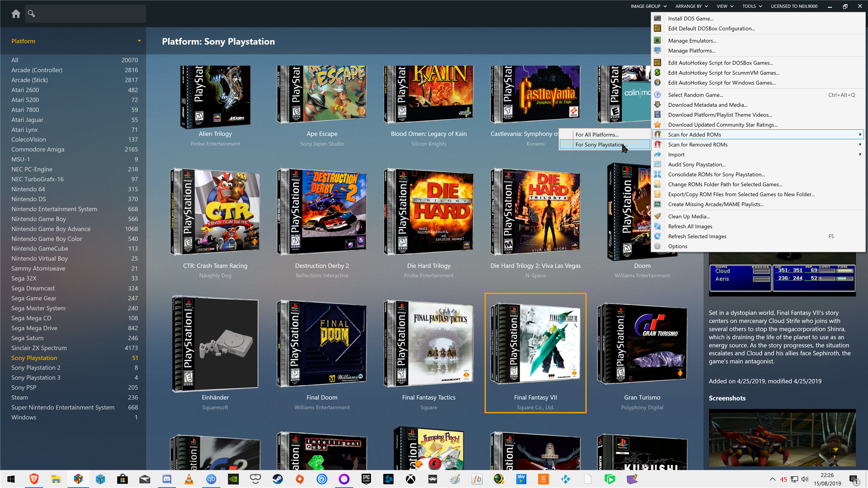Select Commodore Amiga platform in sidebar
This screenshot has height=488, width=868.
coord(75,149)
